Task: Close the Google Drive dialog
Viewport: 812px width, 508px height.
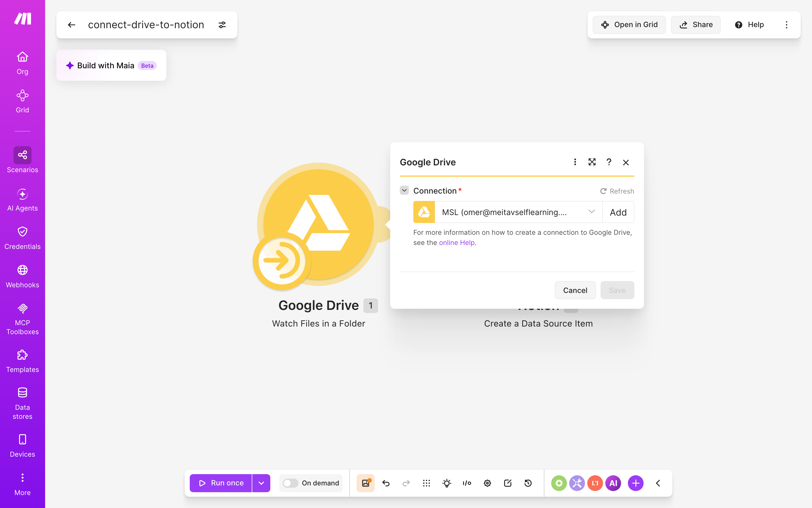Action: (x=626, y=162)
